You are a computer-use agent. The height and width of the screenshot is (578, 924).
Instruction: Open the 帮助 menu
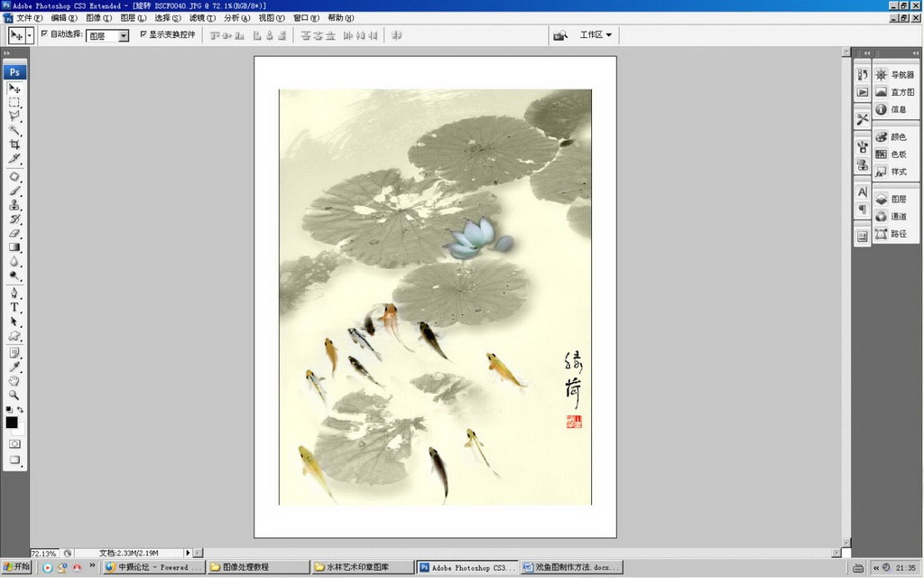pyautogui.click(x=340, y=18)
